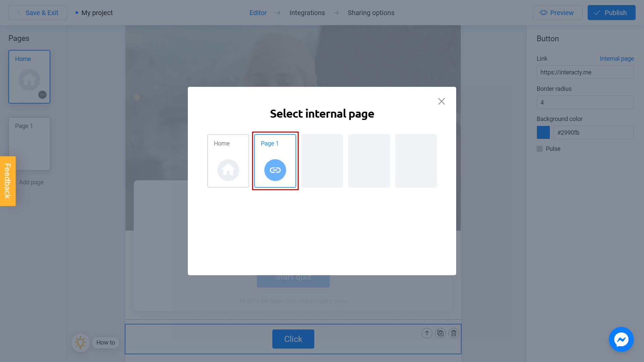
Task: Click the Internal page link toggle
Action: click(617, 58)
